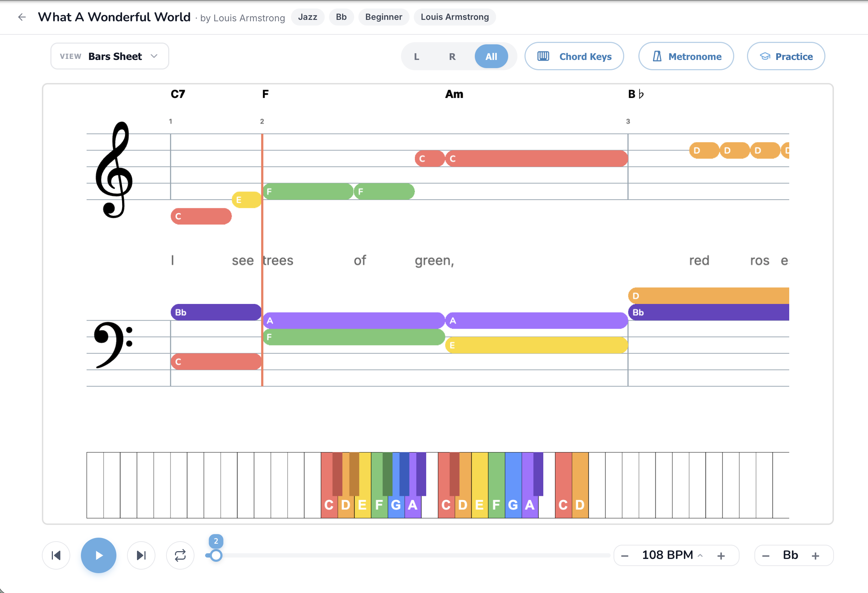Start Practice mode
This screenshot has width=868, height=593.
786,56
